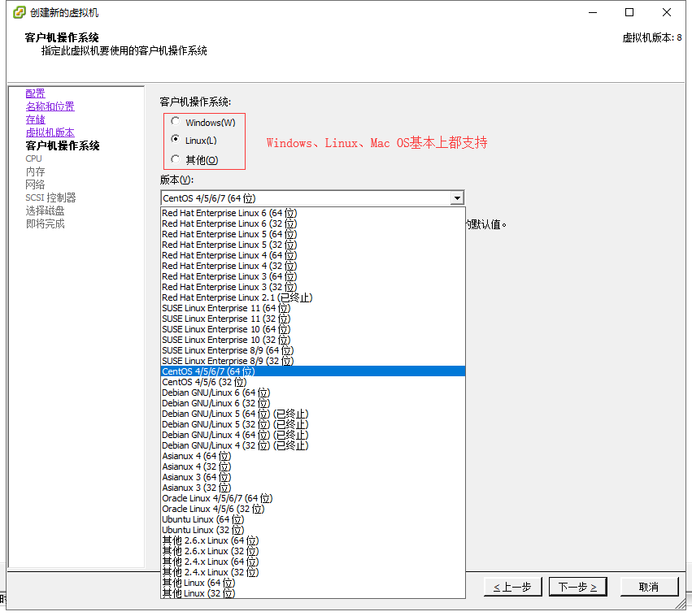Open the 名称和位置 step link
Image resolution: width=692 pixels, height=616 pixels.
(x=50, y=106)
